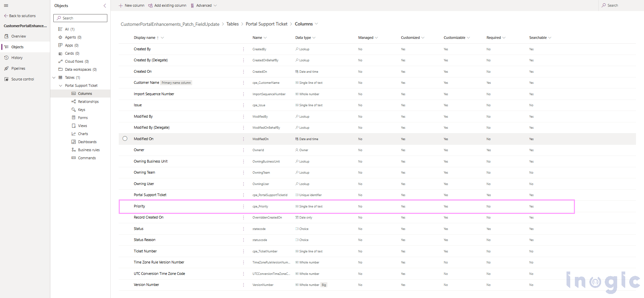The image size is (644, 298).
Task: Collapse the Tables tree node
Action: pyautogui.click(x=54, y=77)
